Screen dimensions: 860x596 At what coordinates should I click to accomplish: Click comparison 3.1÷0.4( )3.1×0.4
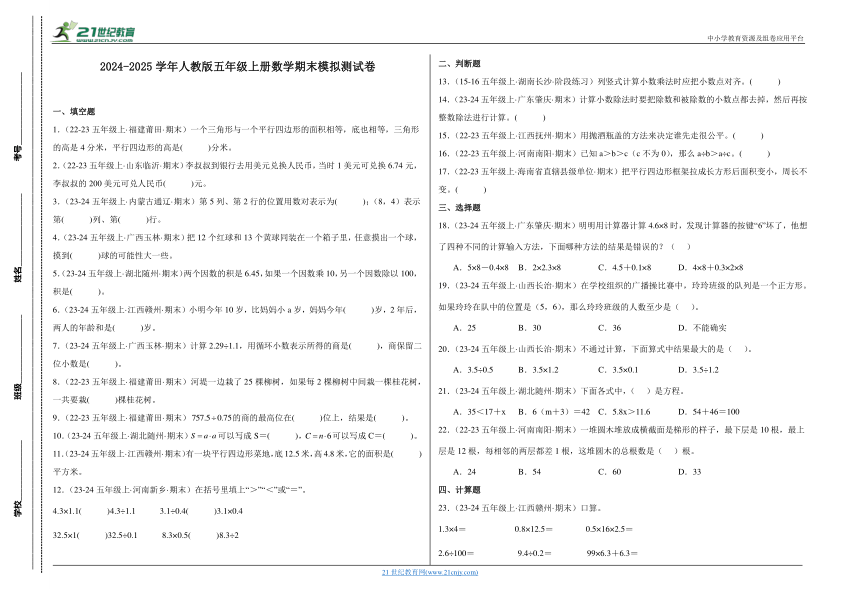point(201,511)
